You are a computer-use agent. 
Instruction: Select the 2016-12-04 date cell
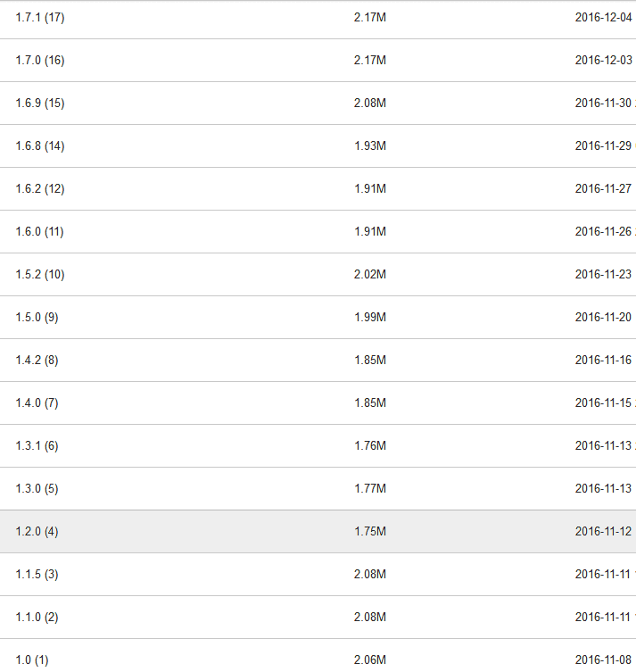[x=603, y=18]
